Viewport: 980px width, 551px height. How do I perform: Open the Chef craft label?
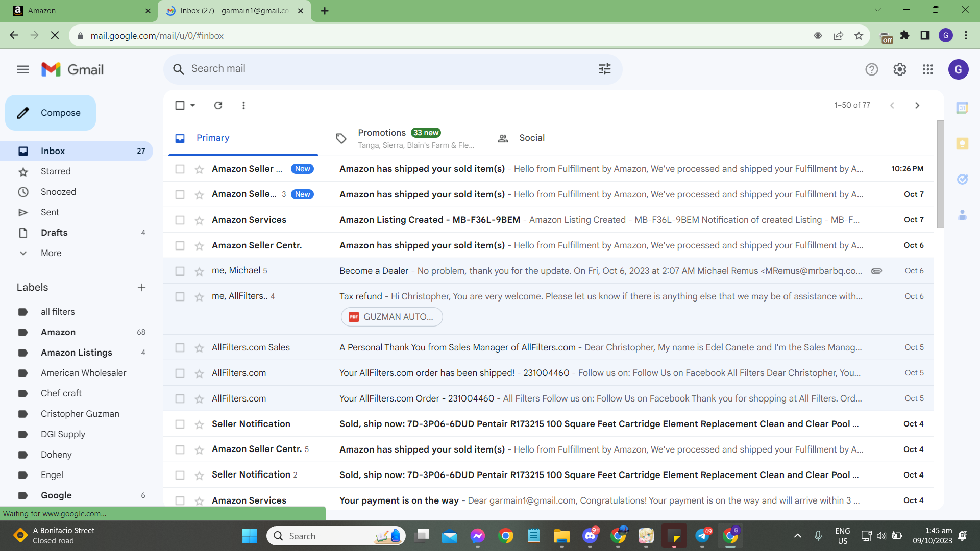coord(61,393)
